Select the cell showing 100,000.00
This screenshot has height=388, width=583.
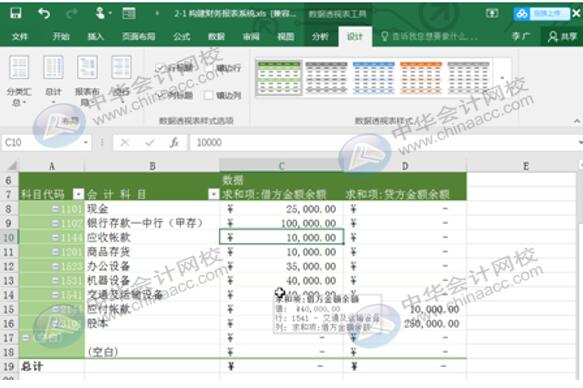[281, 223]
